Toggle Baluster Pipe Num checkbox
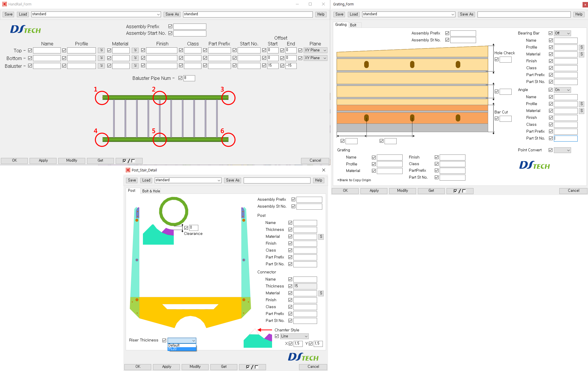This screenshot has width=588, height=371. [x=180, y=78]
